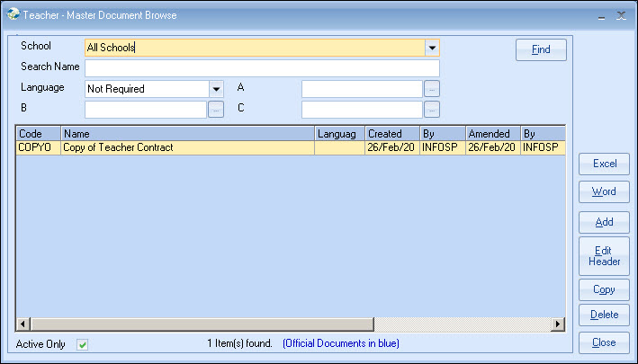Export results using the Excel button
The height and width of the screenshot is (364, 638).
tap(604, 164)
